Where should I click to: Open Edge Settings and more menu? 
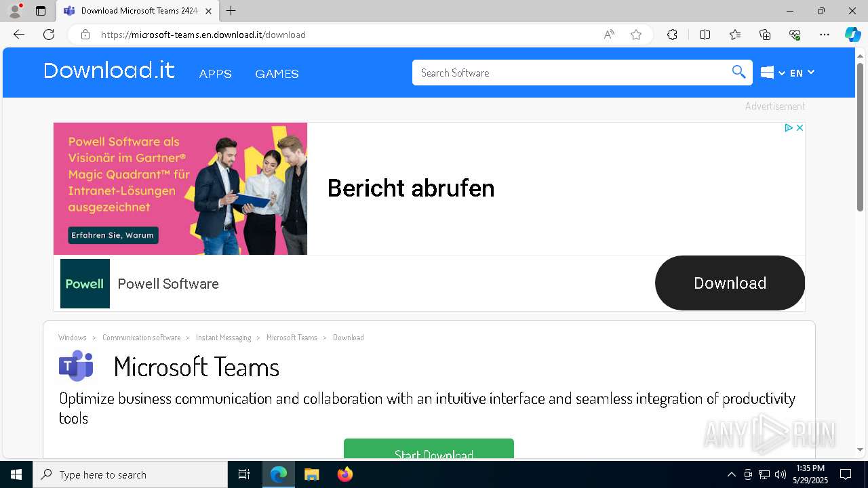click(825, 35)
